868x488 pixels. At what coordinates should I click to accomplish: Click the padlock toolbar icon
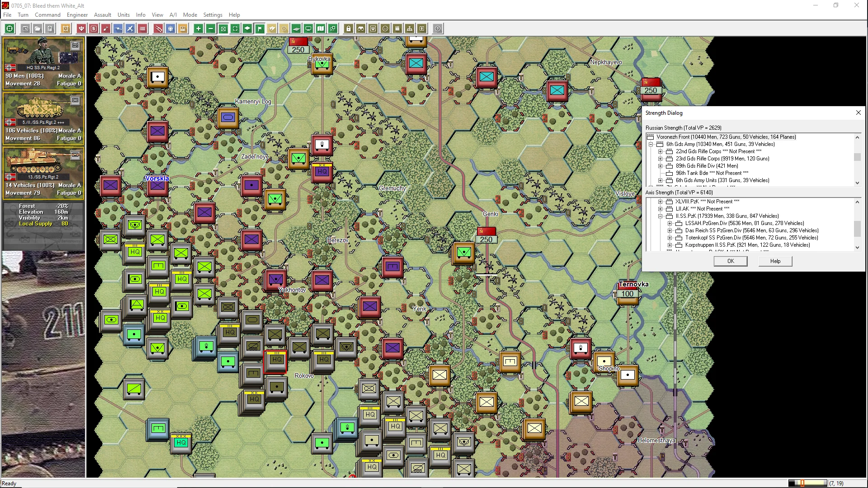click(x=349, y=28)
